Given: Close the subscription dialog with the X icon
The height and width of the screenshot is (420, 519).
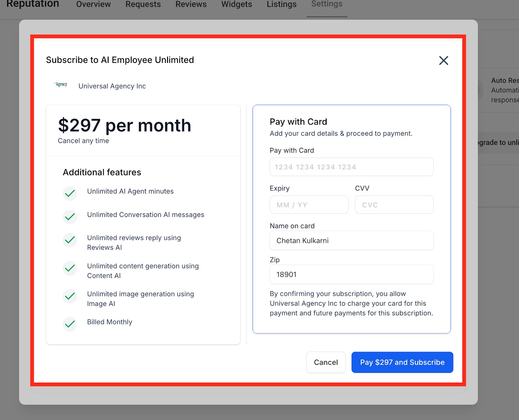Looking at the screenshot, I should (x=443, y=60).
